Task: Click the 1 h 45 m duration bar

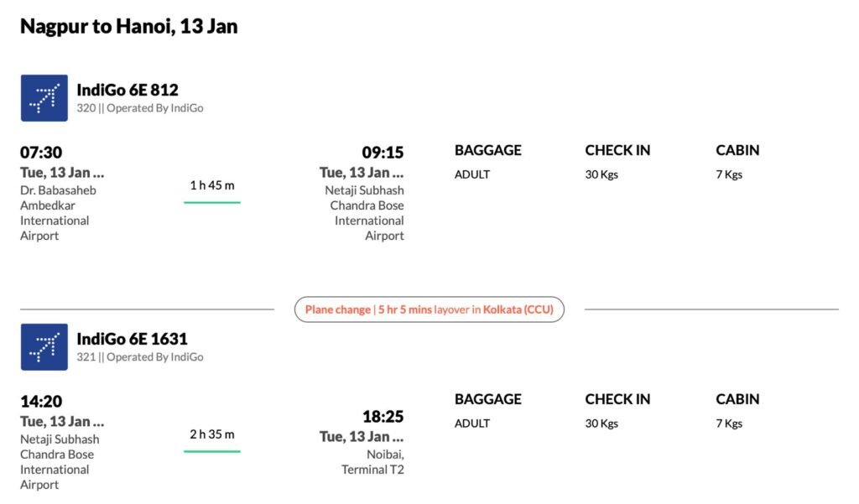Action: tap(211, 191)
